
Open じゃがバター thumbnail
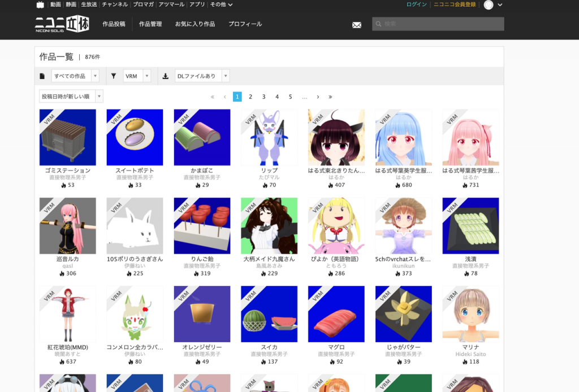404,314
